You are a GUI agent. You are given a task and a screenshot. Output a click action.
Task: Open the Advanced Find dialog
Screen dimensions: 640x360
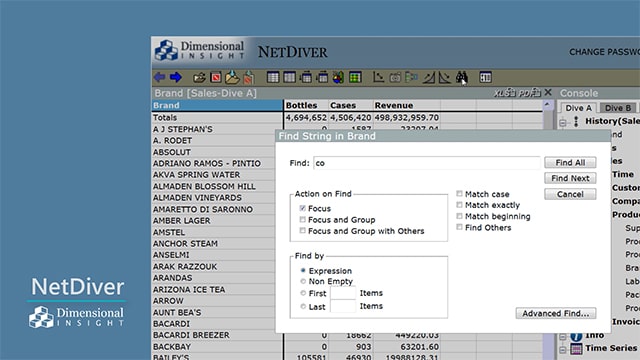(x=556, y=313)
